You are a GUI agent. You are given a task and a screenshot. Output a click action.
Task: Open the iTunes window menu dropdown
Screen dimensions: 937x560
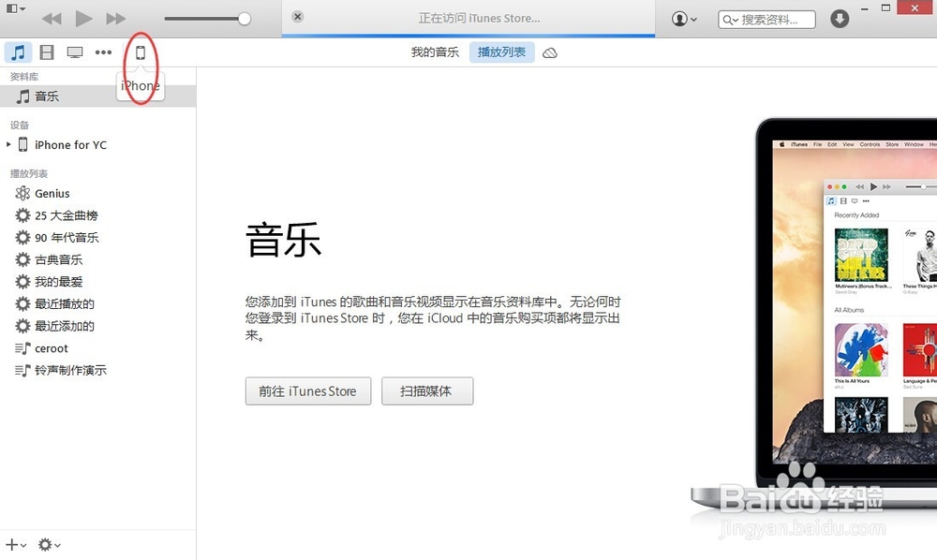(16, 9)
